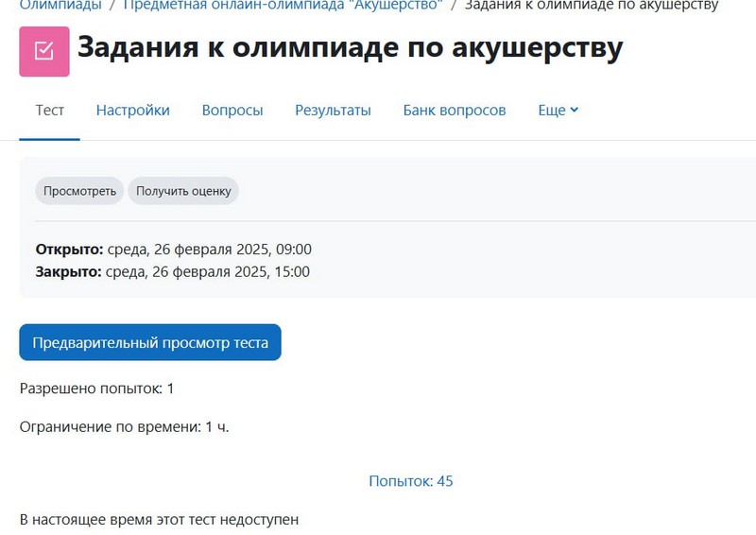Viewport: 756px width, 535px height.
Task: Open the Результаты tab
Action: [x=333, y=111]
